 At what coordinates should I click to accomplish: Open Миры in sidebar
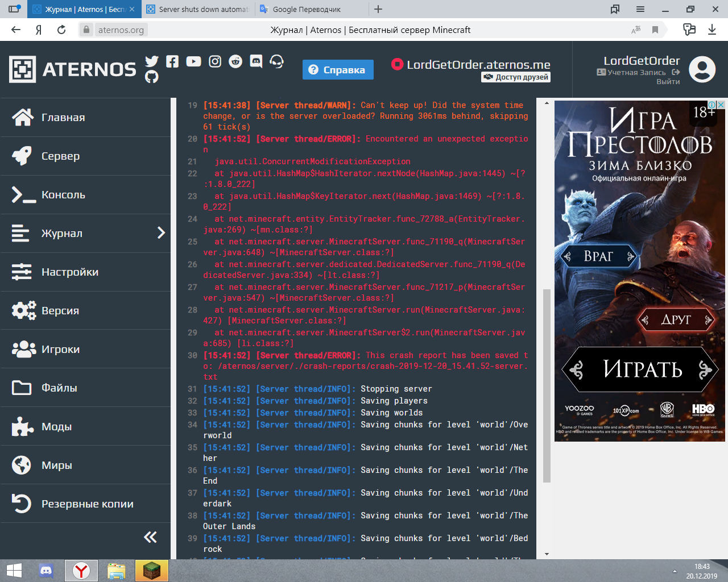click(x=85, y=465)
